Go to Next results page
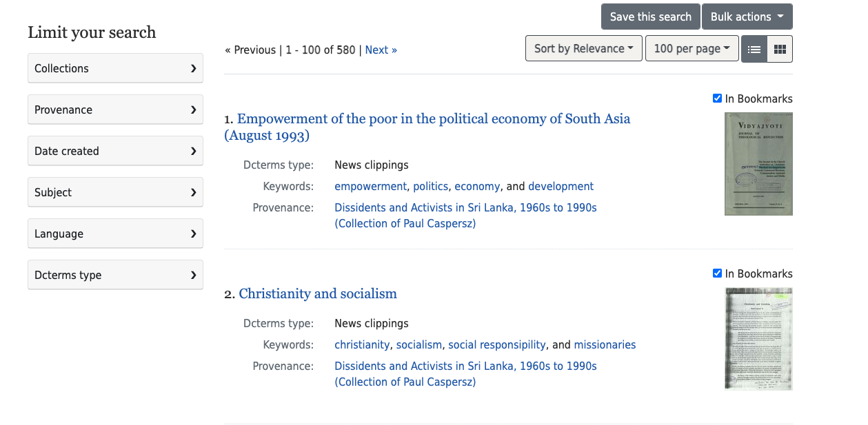Image resolution: width=868 pixels, height=425 pixels. coord(381,50)
